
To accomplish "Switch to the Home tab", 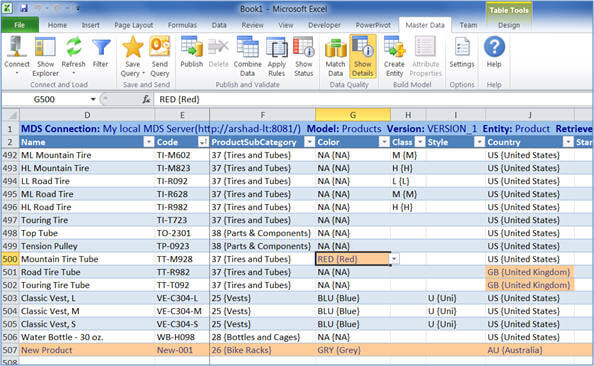I will tap(57, 25).
